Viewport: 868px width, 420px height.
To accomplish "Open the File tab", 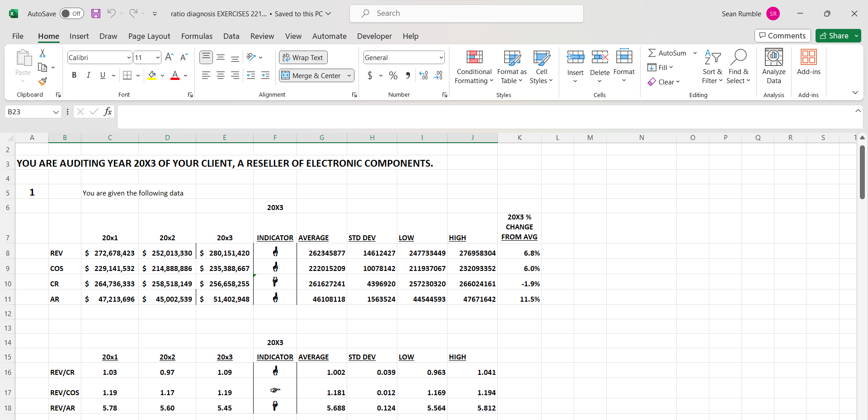I will pos(18,36).
